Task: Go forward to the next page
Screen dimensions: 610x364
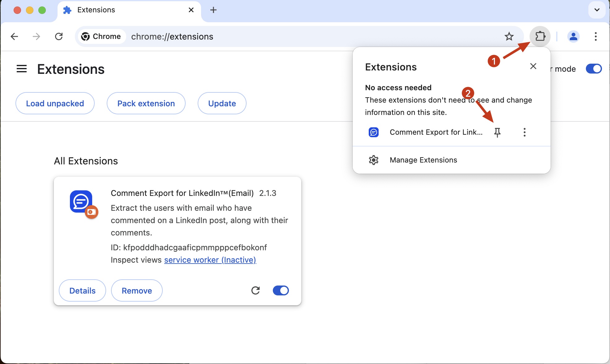Action: click(x=37, y=36)
